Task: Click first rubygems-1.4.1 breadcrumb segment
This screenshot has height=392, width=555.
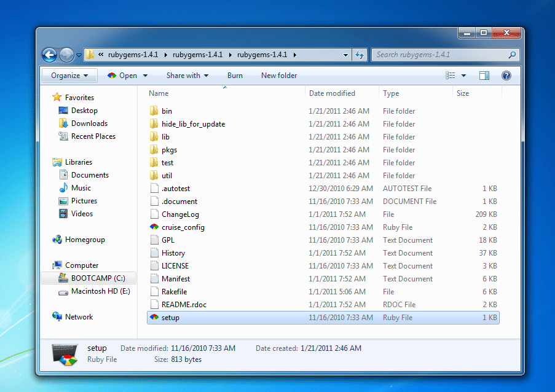Action: pyautogui.click(x=133, y=55)
